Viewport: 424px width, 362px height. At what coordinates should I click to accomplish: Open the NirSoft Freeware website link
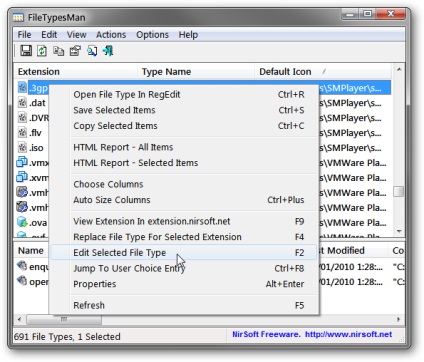pyautogui.click(x=312, y=334)
